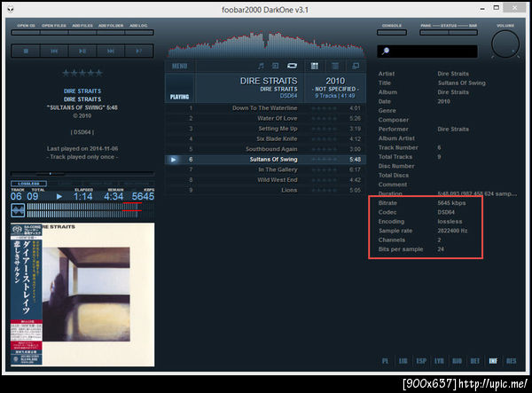Click the Title value Sultans Of Swing
The image size is (532, 393).
pyautogui.click(x=461, y=83)
